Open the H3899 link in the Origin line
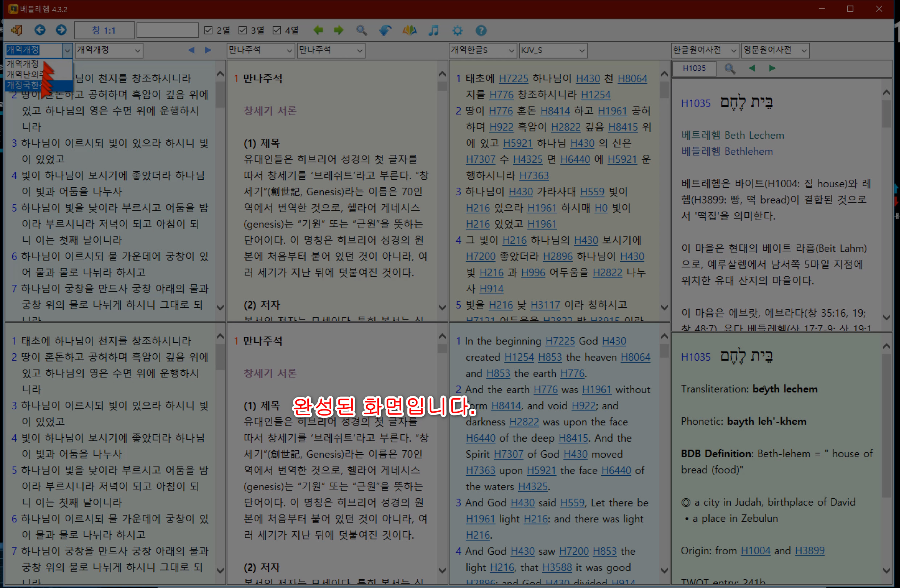900x588 pixels. coord(809,551)
